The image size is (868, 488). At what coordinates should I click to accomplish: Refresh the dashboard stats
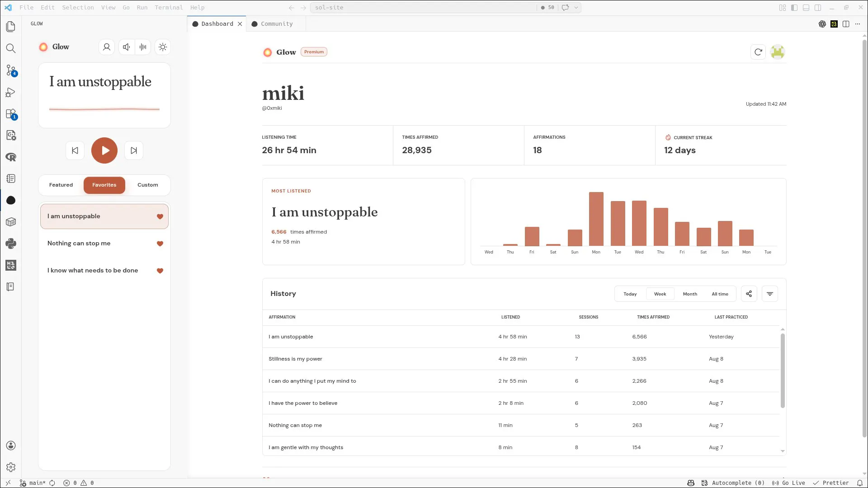point(758,52)
